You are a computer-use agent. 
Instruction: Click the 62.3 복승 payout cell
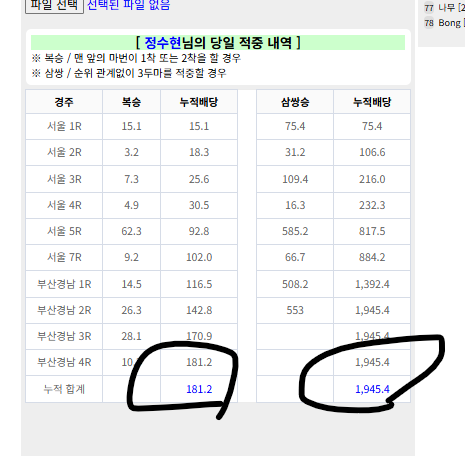131,231
